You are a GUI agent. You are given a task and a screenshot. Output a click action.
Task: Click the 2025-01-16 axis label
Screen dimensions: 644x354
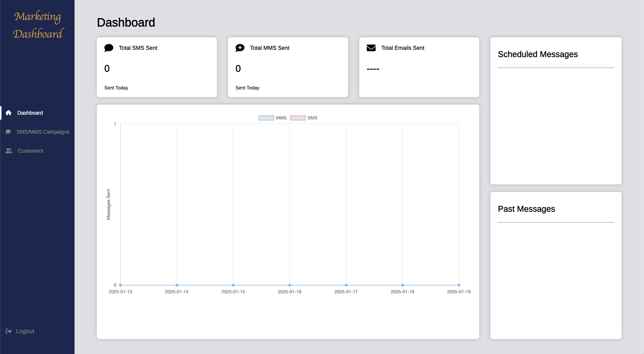click(290, 292)
